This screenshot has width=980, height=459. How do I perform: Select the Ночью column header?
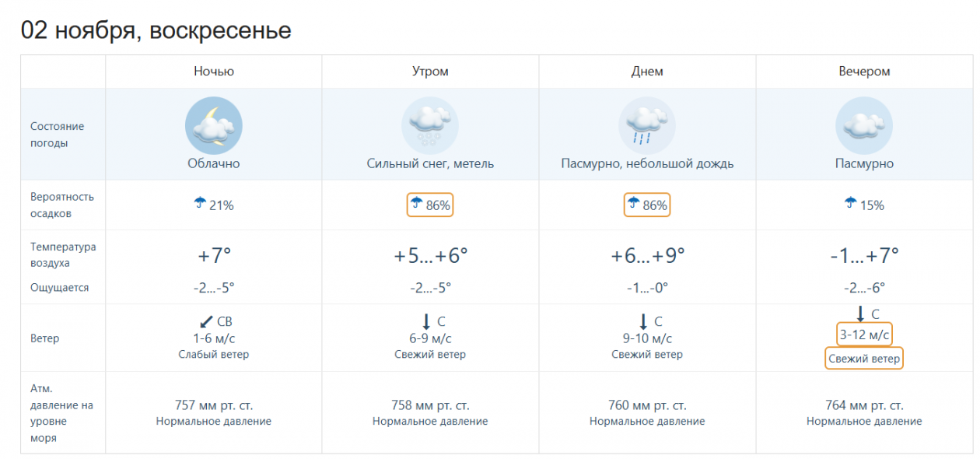pos(214,72)
